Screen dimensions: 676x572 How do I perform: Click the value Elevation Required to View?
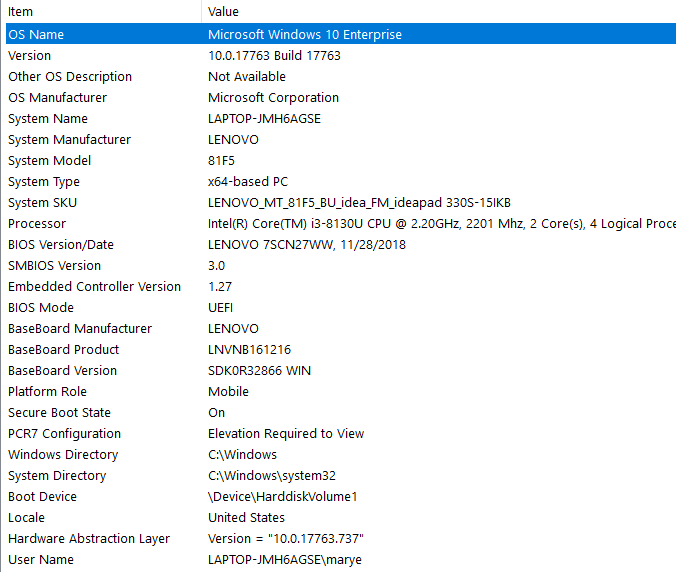pos(286,434)
